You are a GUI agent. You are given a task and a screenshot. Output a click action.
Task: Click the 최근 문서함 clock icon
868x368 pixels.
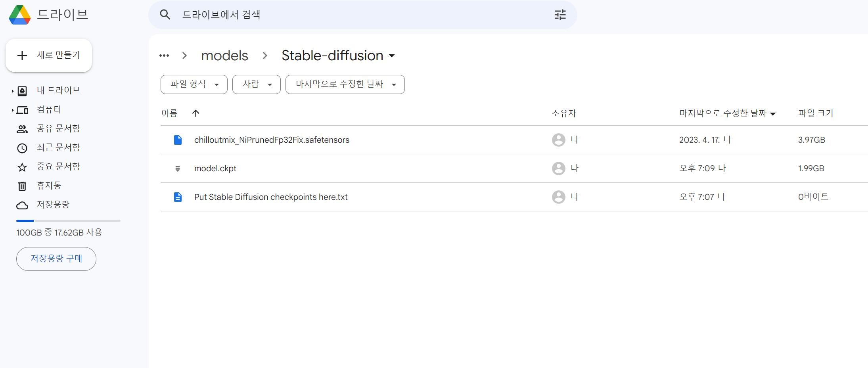click(22, 148)
